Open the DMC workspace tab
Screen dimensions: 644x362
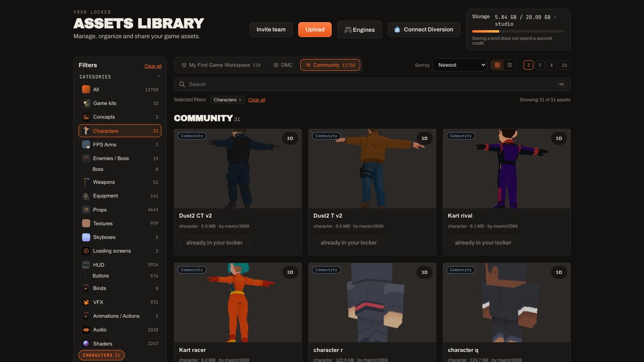coord(283,65)
